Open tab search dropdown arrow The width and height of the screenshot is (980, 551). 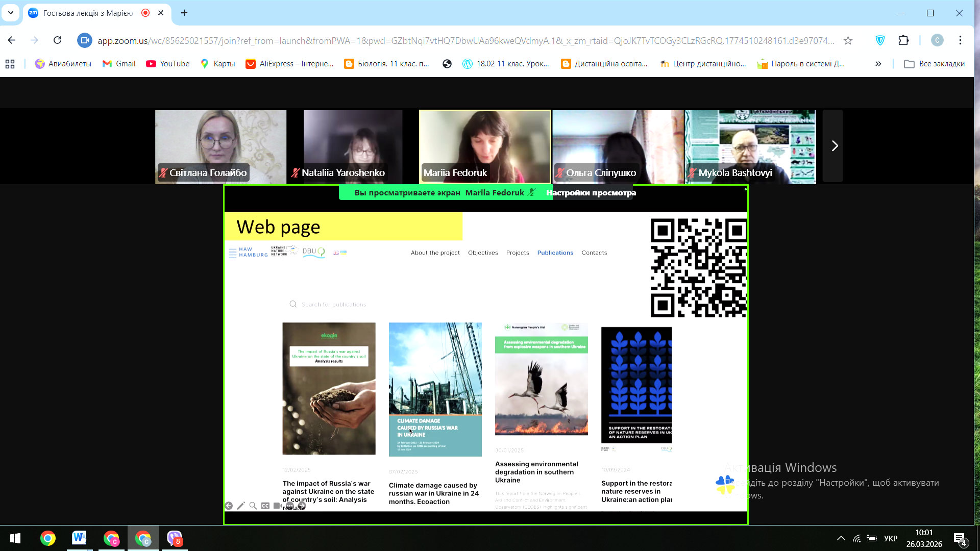11,13
